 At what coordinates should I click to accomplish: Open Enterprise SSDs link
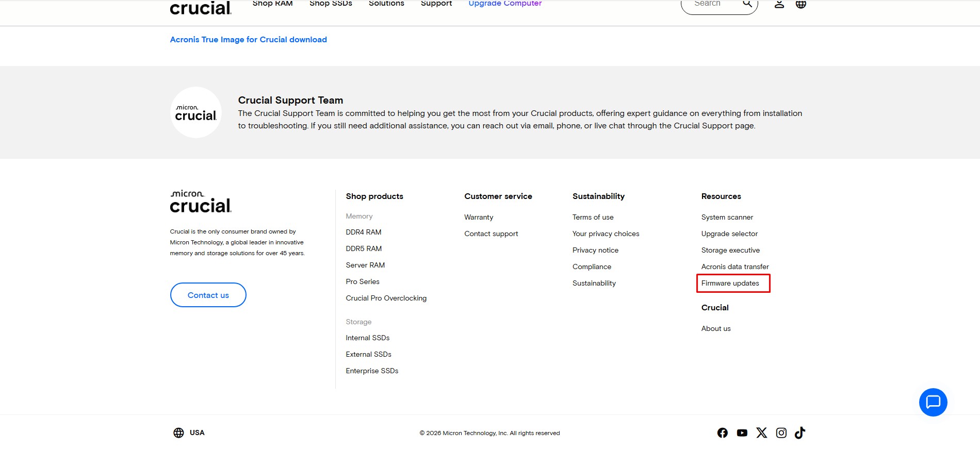point(372,371)
